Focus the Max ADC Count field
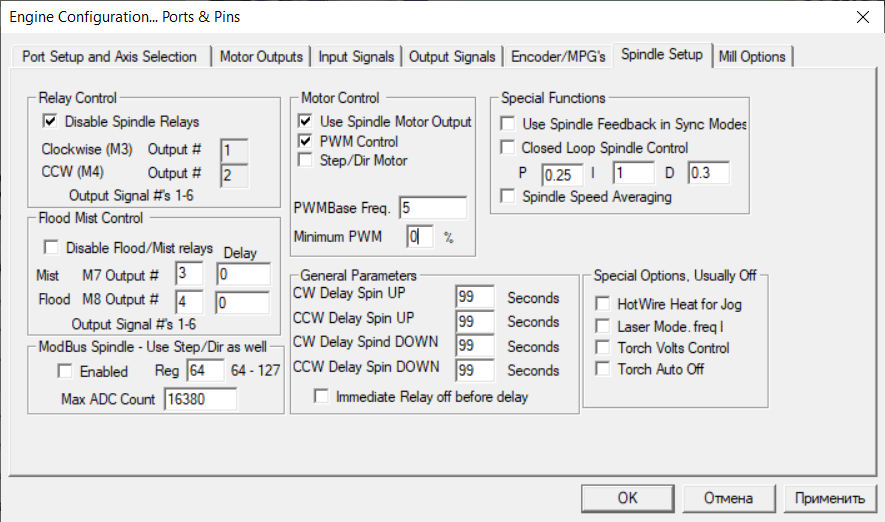Viewport: 885px width, 522px height. click(199, 400)
